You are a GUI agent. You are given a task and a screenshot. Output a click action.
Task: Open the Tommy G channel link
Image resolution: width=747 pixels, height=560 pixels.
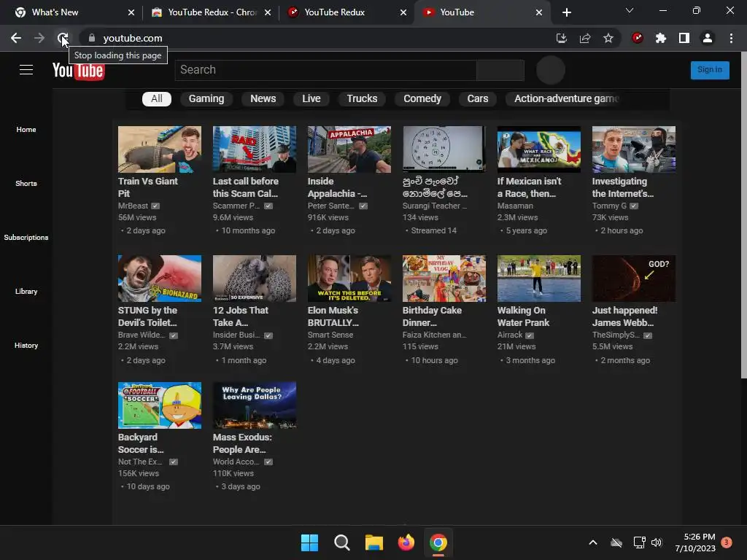[609, 206]
